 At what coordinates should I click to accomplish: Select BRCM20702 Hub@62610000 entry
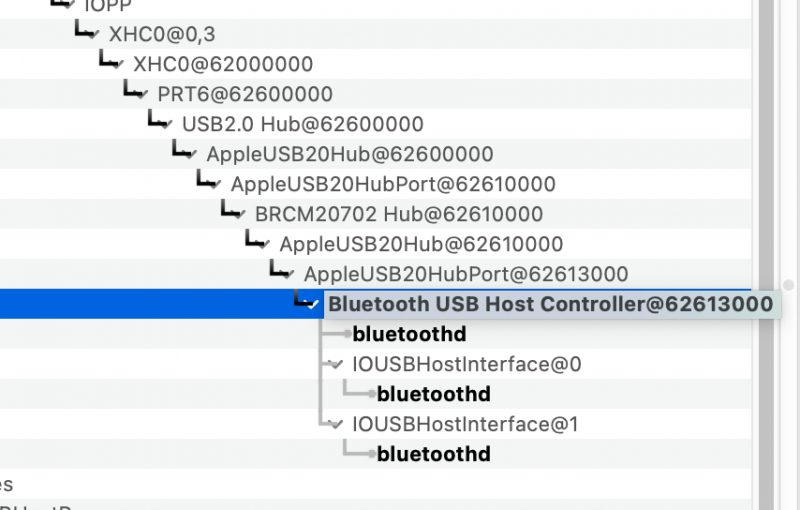tap(398, 214)
